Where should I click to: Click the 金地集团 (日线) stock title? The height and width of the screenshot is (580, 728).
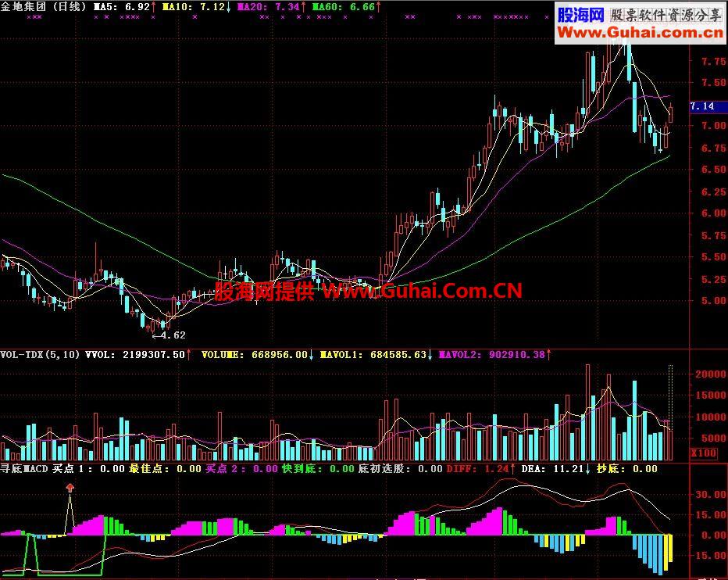tap(44, 6)
